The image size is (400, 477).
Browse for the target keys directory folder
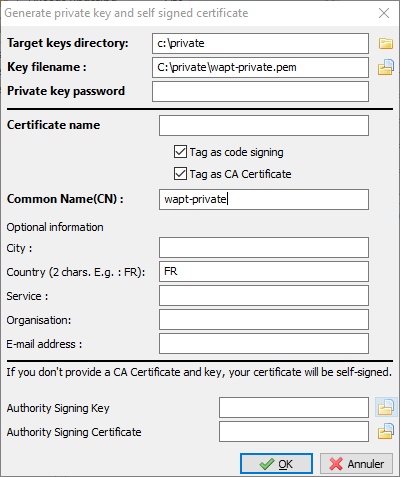point(386,43)
